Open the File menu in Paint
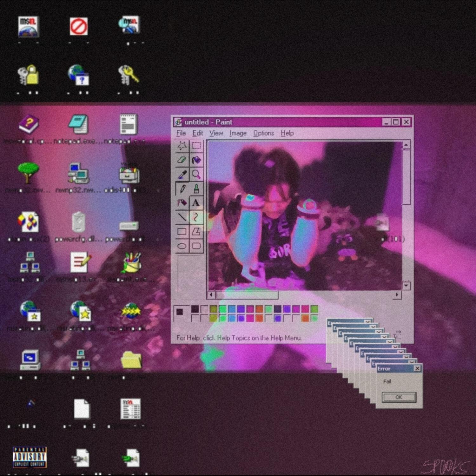 tap(181, 133)
